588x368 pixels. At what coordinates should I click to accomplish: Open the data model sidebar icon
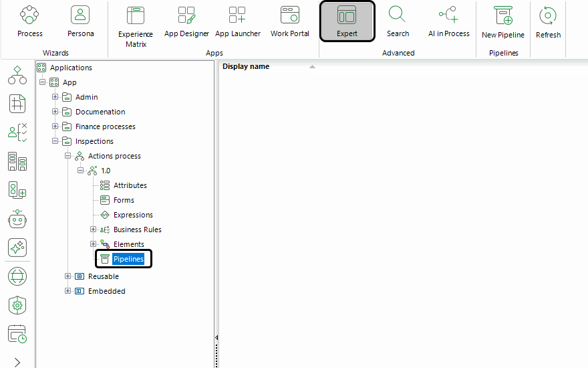point(17,104)
